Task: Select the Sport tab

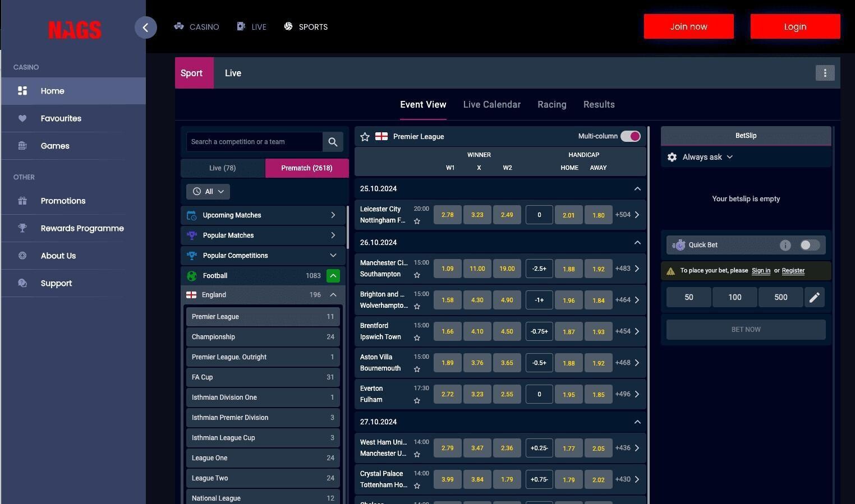Action: (x=194, y=73)
